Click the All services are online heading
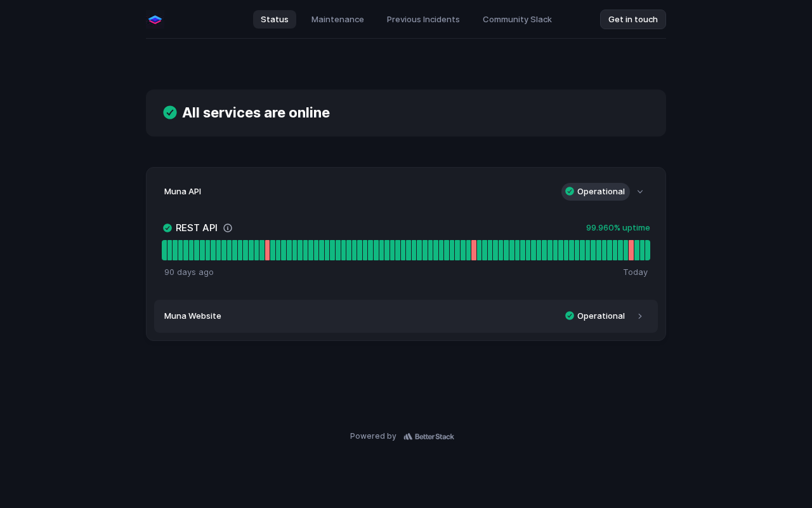The width and height of the screenshot is (812, 508). (256, 112)
